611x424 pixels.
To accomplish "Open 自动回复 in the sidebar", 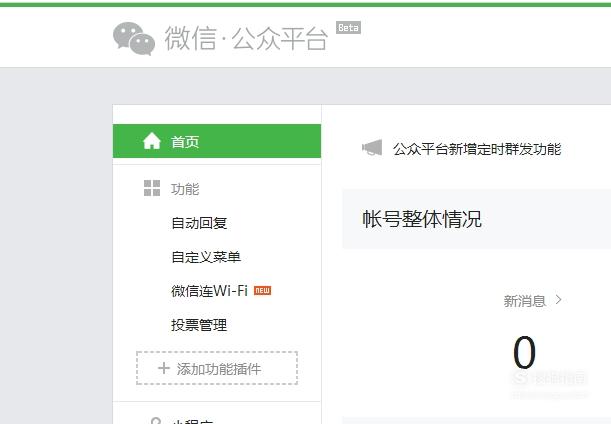I will point(199,223).
